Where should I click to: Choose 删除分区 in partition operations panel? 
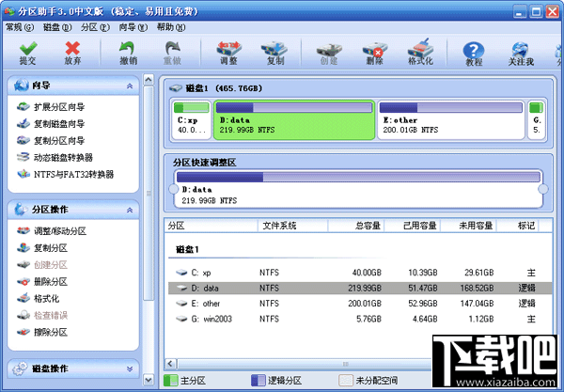pyautogui.click(x=42, y=282)
